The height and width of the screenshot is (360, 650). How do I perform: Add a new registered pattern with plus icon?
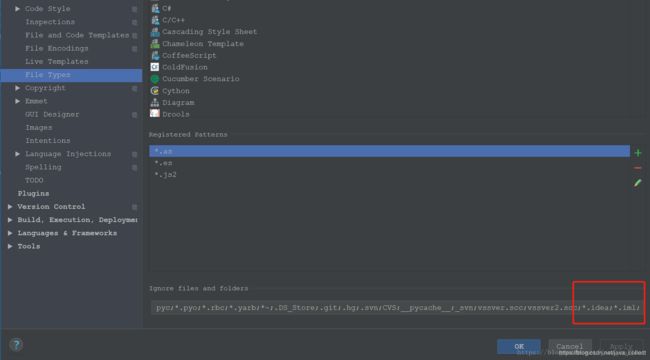pos(638,153)
